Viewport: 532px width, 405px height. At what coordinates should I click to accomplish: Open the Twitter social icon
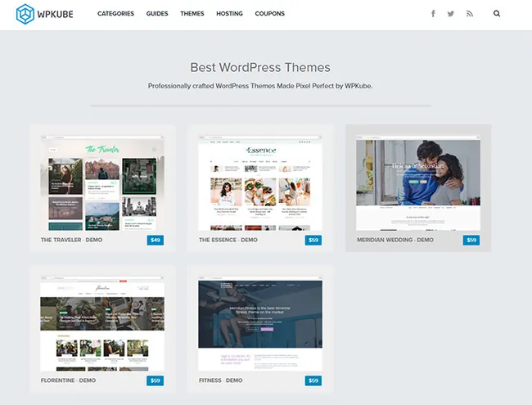(451, 14)
